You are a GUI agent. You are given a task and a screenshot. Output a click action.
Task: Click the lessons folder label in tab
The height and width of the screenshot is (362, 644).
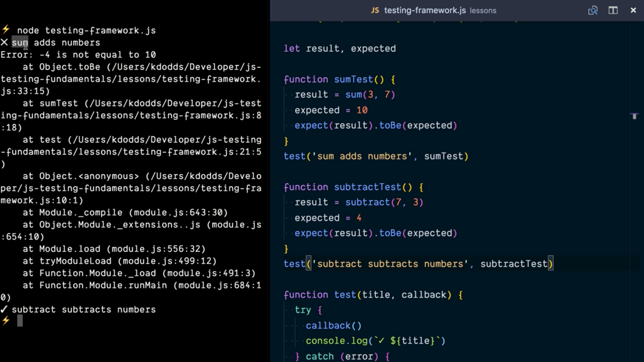click(483, 11)
